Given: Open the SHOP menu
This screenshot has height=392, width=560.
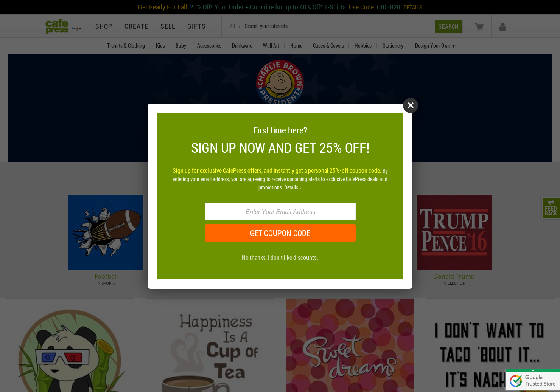Looking at the screenshot, I should coord(104,26).
